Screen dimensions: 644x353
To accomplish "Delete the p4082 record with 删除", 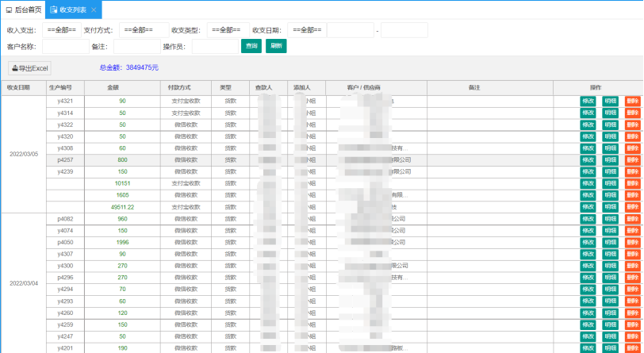I will coord(632,219).
